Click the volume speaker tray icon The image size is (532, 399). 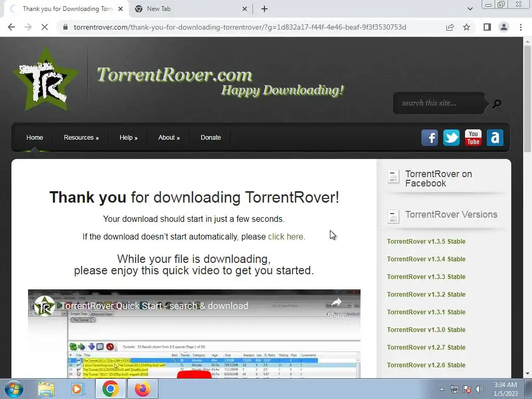[x=479, y=389]
